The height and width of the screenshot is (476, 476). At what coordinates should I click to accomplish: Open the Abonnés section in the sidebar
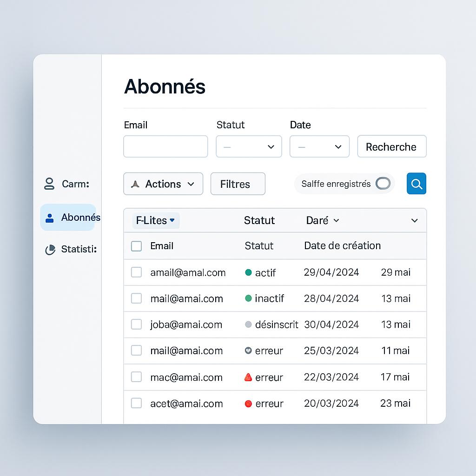click(70, 217)
